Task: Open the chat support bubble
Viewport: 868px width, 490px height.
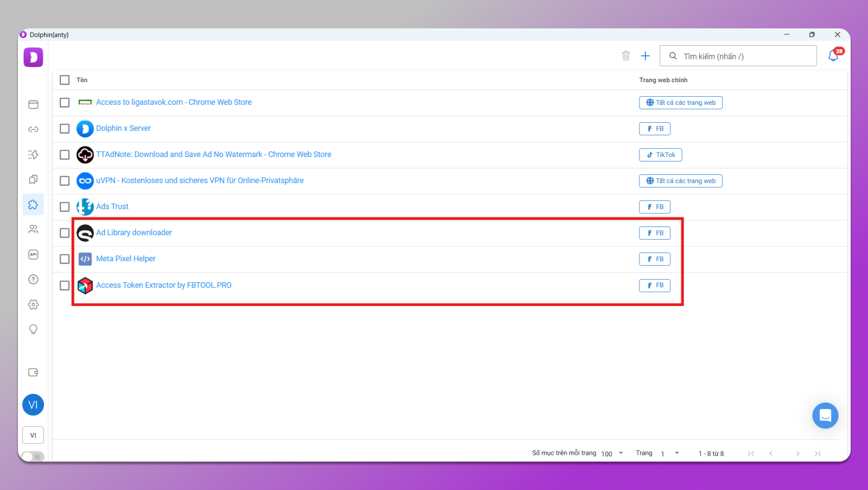Action: (x=825, y=415)
